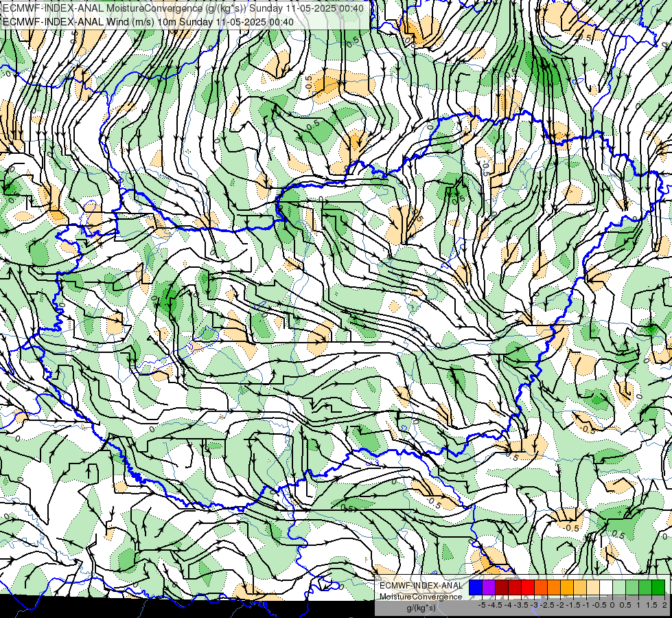Click the 1.5 tick label on legend

[x=652, y=605]
